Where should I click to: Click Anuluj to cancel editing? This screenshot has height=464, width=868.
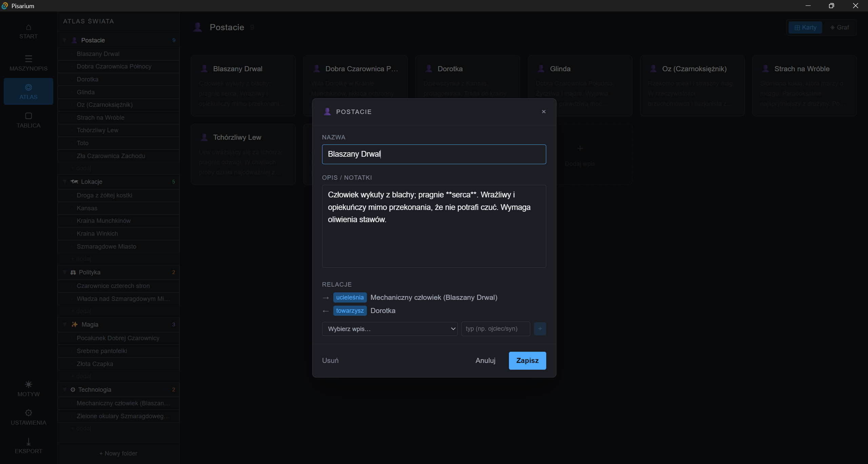[485, 361]
